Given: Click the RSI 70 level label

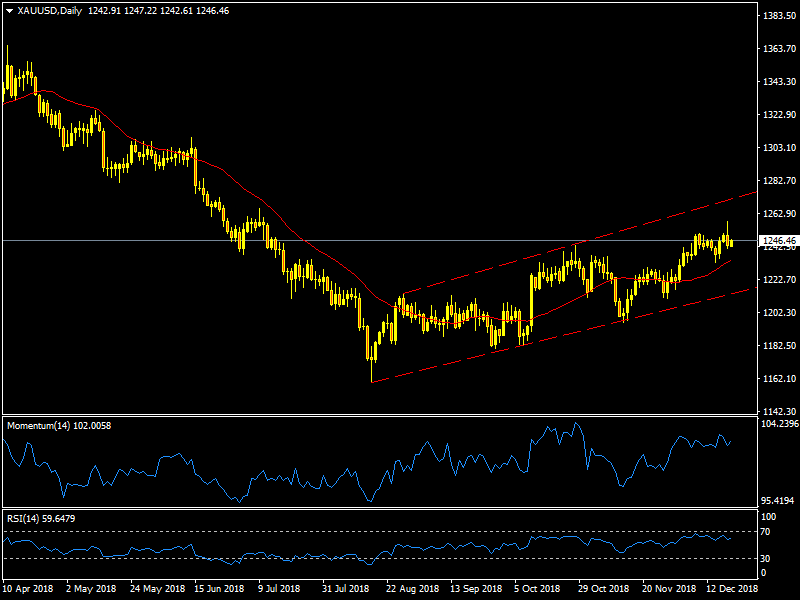Looking at the screenshot, I should click(x=767, y=531).
